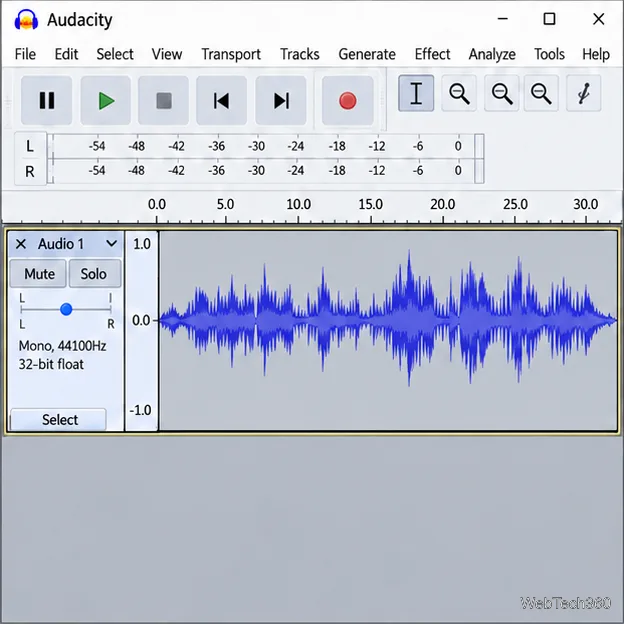Click the 25.0 mark on the timeline ruler

click(515, 204)
